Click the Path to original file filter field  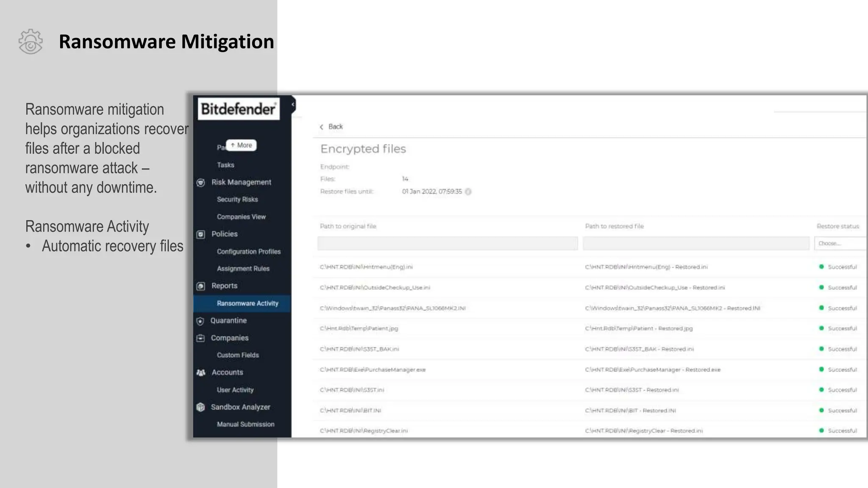pyautogui.click(x=448, y=244)
